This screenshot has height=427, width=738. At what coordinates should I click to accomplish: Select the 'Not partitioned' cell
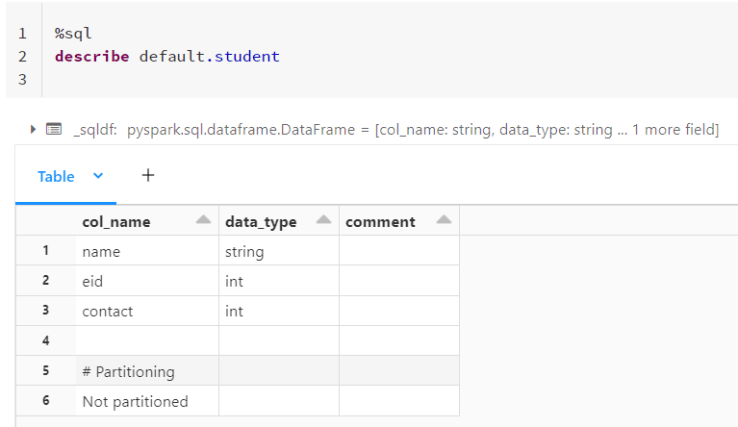pyautogui.click(x=135, y=402)
